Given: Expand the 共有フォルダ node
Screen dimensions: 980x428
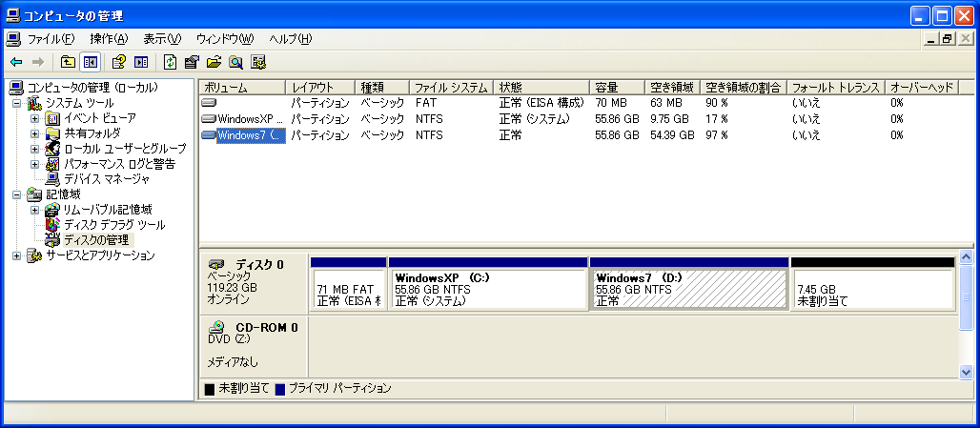Looking at the screenshot, I should click(x=35, y=133).
